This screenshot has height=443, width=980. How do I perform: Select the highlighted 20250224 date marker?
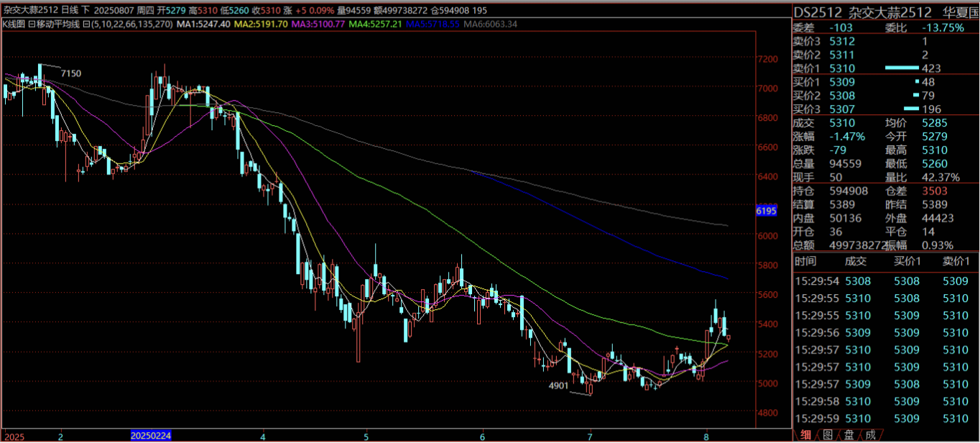tap(151, 436)
